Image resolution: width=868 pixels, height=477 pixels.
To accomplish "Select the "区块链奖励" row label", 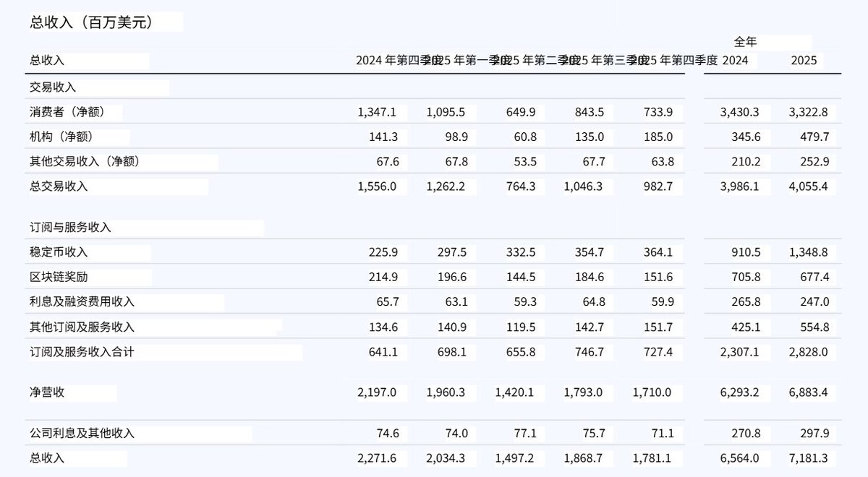I will point(59,277).
